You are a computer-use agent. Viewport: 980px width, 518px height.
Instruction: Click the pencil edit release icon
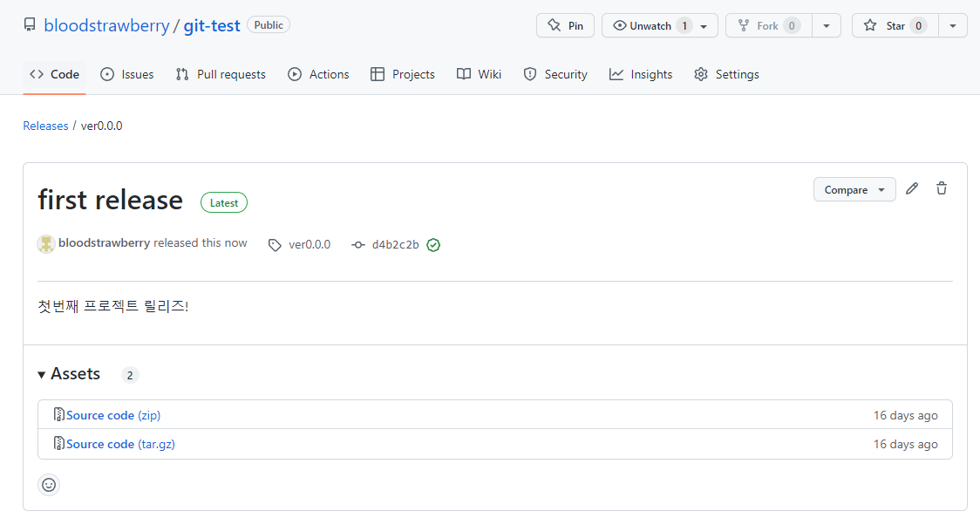[x=912, y=188]
